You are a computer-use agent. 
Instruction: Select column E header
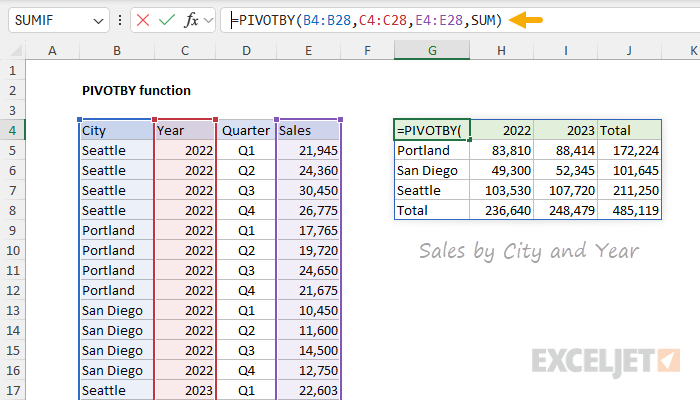click(308, 50)
